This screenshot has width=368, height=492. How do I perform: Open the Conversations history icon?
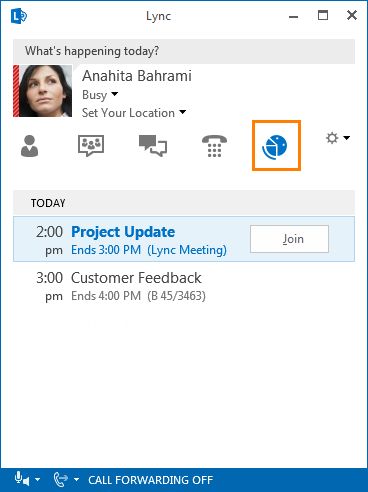point(153,146)
